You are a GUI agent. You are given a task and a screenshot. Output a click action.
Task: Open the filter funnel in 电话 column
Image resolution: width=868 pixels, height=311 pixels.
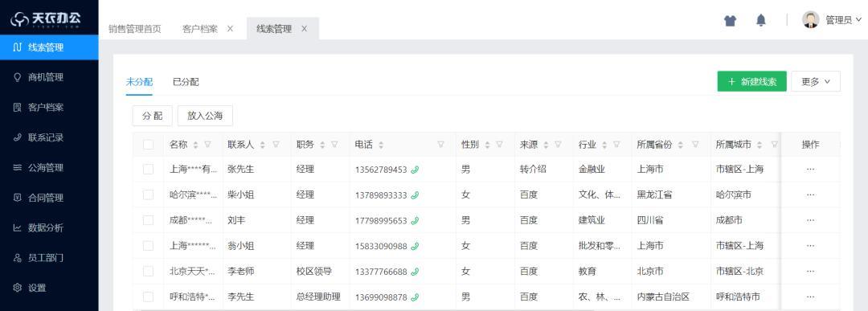[x=440, y=145]
